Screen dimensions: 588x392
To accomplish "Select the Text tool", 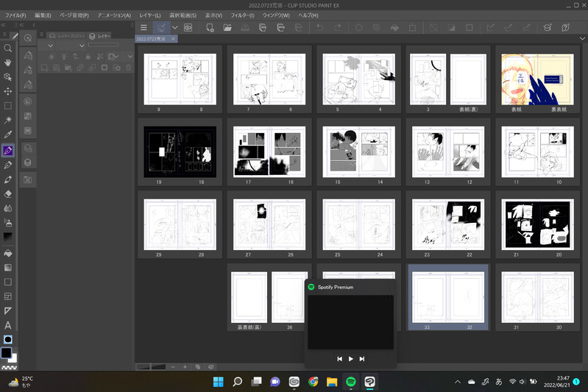I will (7, 325).
